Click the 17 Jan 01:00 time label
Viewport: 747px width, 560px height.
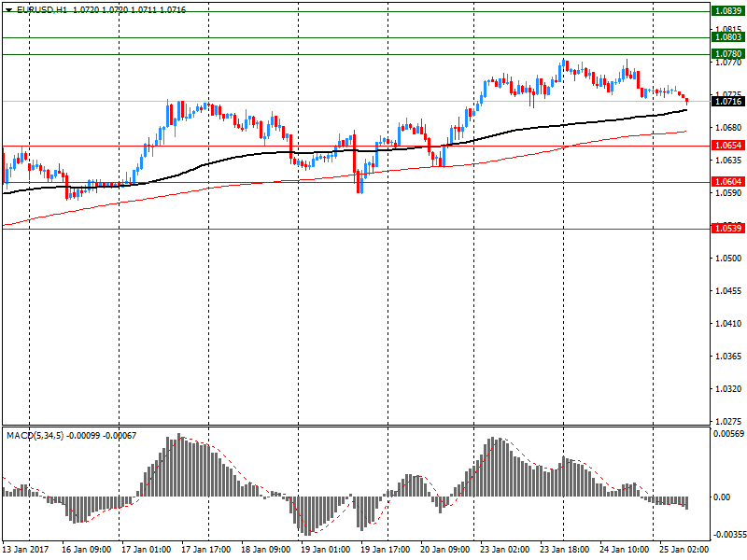(147, 550)
